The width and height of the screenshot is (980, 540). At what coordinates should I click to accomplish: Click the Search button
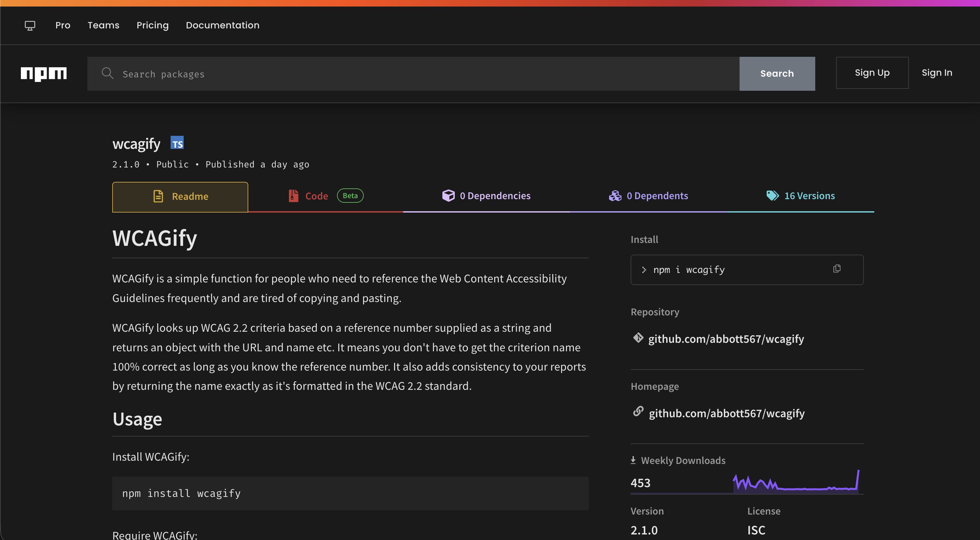(x=777, y=73)
